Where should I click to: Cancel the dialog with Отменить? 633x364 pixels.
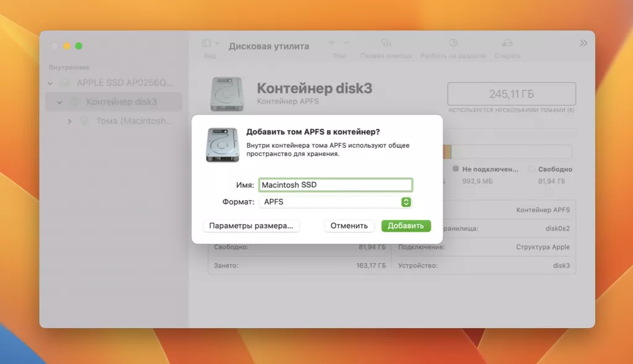pyautogui.click(x=349, y=226)
